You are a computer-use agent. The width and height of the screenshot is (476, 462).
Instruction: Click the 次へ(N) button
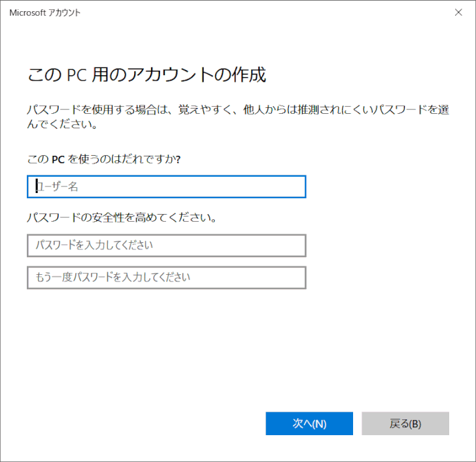309,423
